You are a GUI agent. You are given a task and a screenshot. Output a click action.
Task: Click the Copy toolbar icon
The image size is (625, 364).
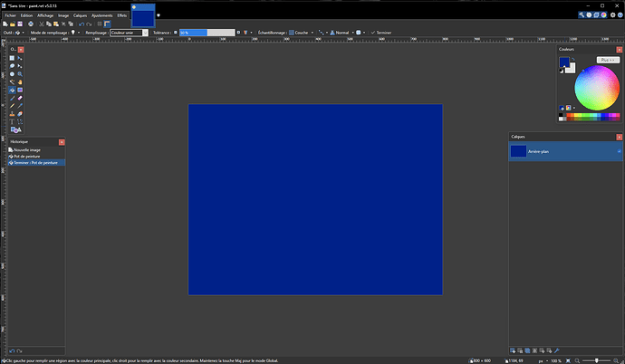pyautogui.click(x=49, y=24)
